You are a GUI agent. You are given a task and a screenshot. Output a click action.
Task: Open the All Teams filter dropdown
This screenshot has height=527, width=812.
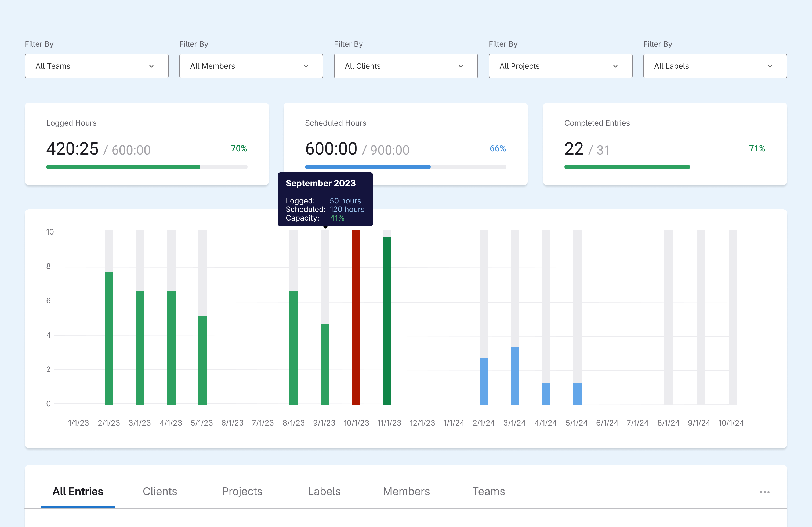pos(96,66)
